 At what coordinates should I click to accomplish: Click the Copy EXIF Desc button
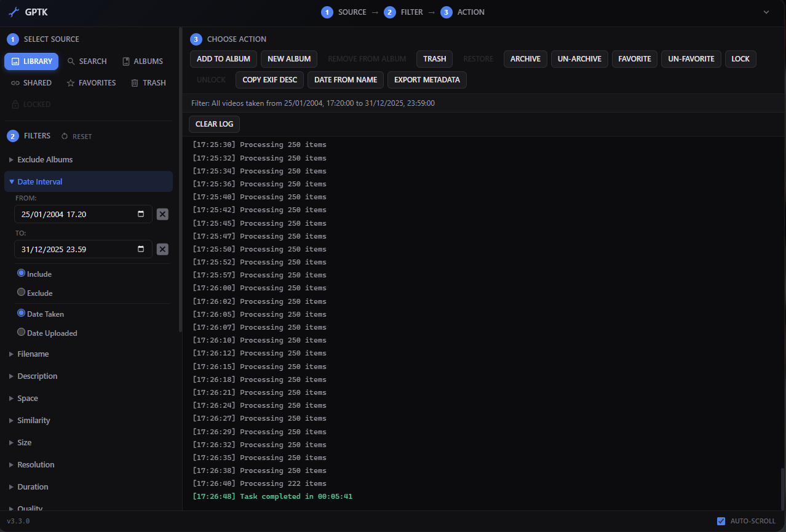[x=269, y=80]
